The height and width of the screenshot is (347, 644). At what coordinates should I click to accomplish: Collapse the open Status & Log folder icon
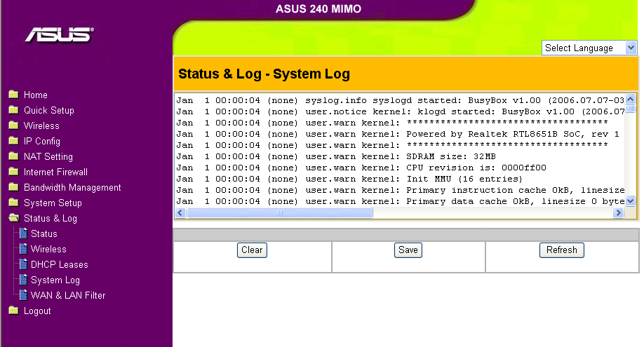tap(14, 218)
